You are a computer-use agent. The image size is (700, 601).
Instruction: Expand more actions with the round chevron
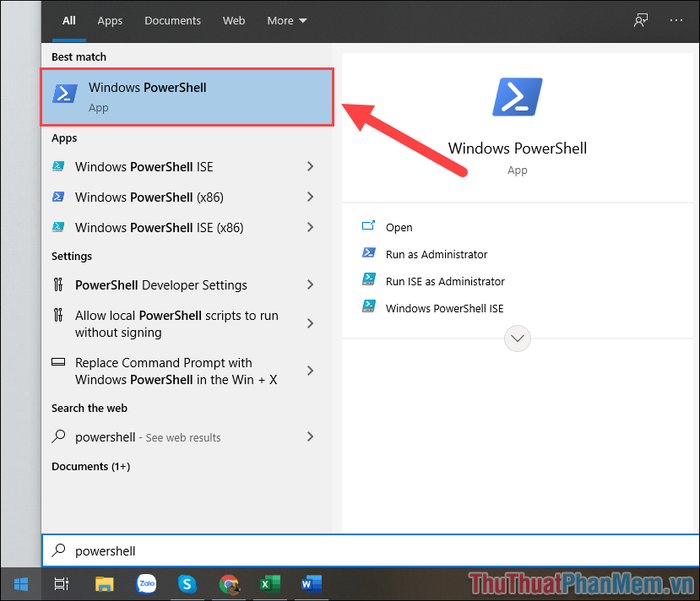(x=517, y=338)
